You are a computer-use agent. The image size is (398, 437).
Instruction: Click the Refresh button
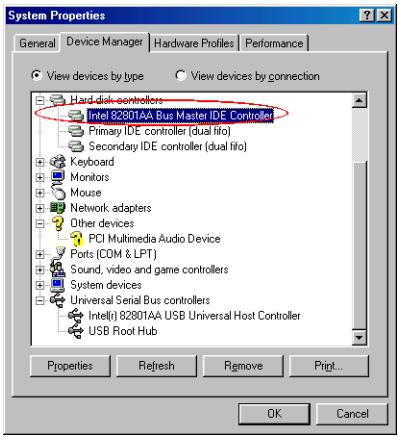click(x=156, y=366)
